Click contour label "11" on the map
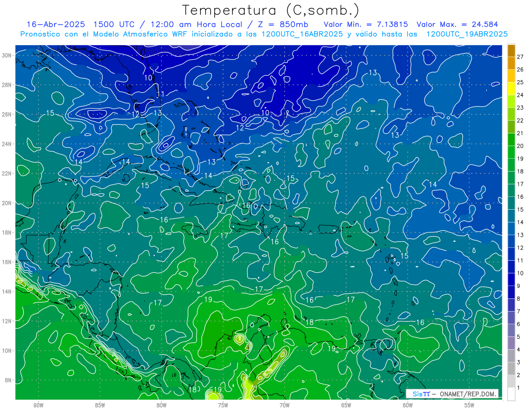The width and height of the screenshot is (532, 411). point(160,94)
